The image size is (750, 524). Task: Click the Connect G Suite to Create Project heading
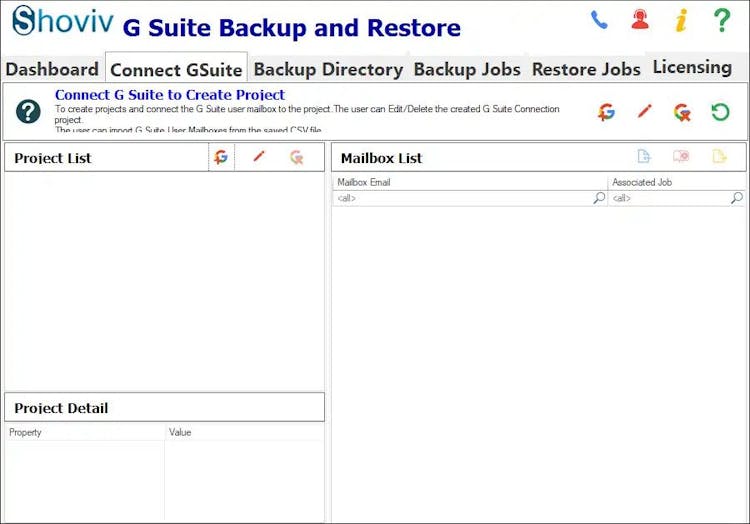(x=170, y=95)
